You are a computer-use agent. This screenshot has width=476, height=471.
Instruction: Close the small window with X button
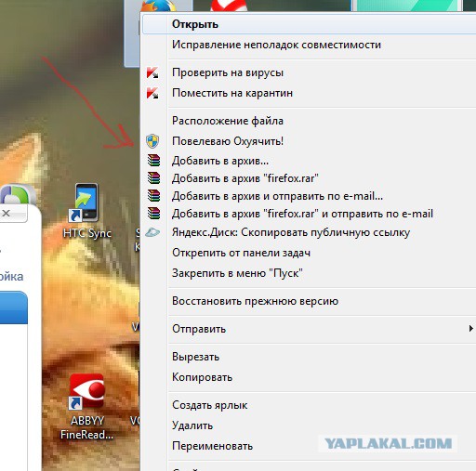pos(7,213)
